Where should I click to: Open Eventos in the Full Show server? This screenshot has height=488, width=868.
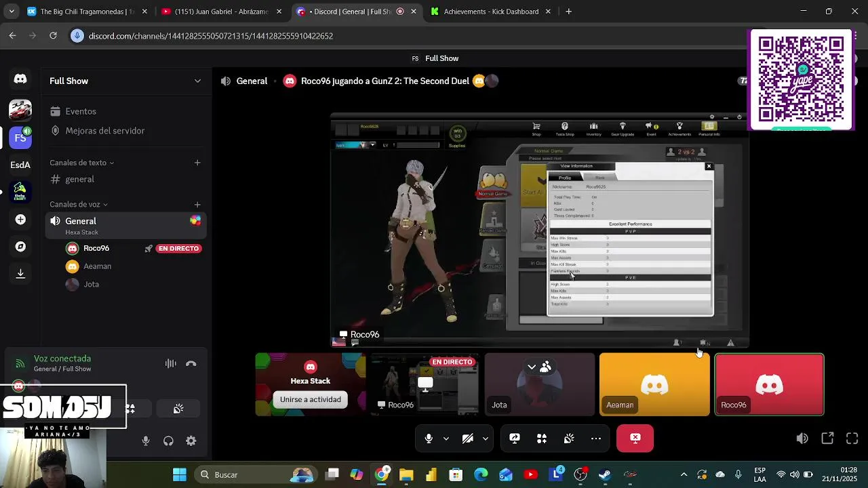click(x=125, y=111)
